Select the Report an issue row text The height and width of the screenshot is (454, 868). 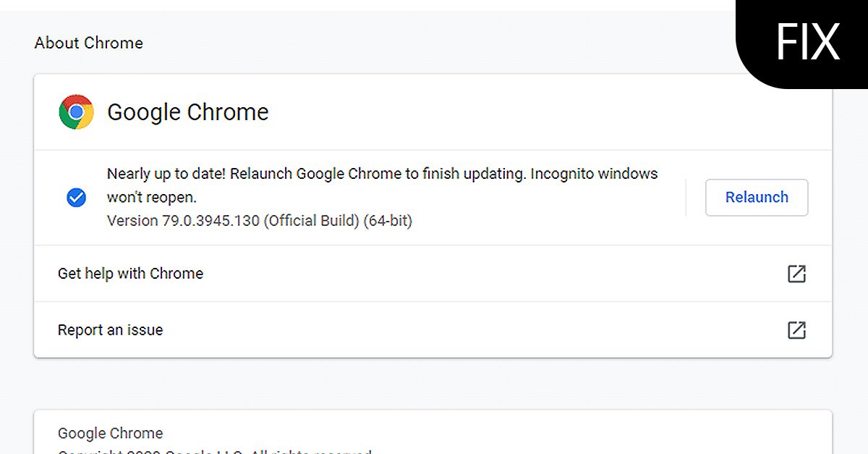(x=110, y=330)
